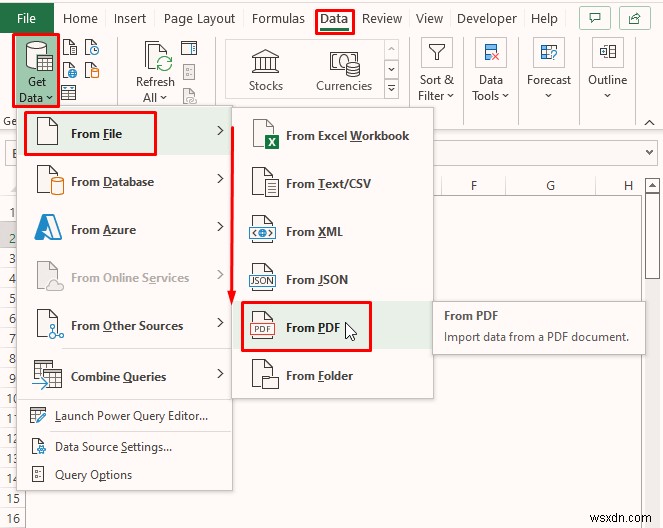
Task: Open the From File submenu
Action: tap(124, 133)
